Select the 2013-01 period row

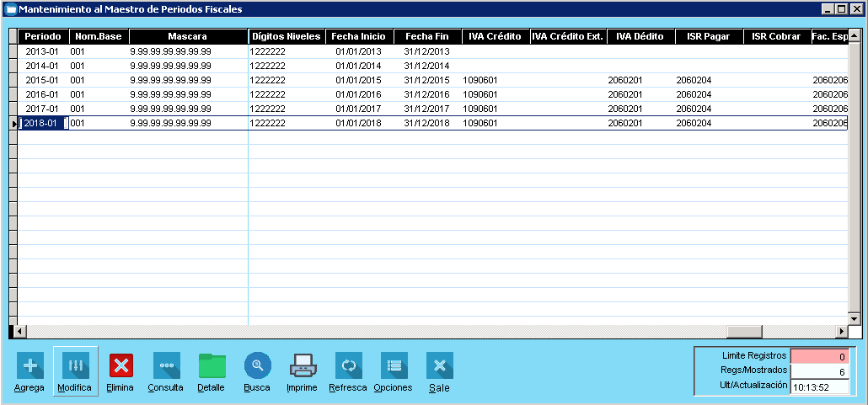(42, 51)
